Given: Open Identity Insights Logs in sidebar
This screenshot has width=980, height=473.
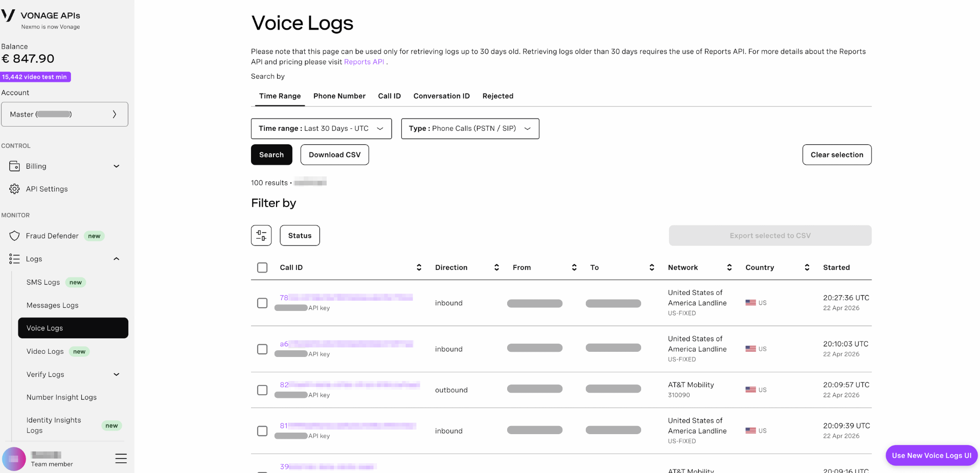Looking at the screenshot, I should point(54,425).
